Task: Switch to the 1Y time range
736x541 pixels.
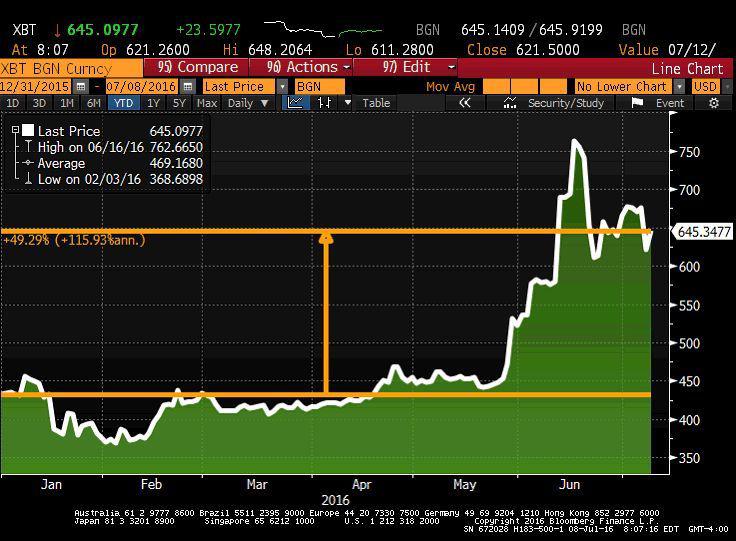Action: point(153,103)
